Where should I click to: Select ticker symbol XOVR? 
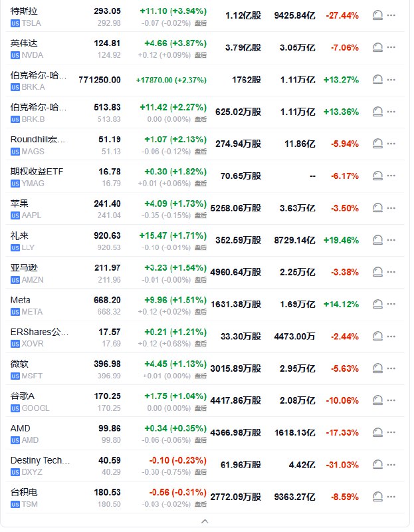click(33, 344)
